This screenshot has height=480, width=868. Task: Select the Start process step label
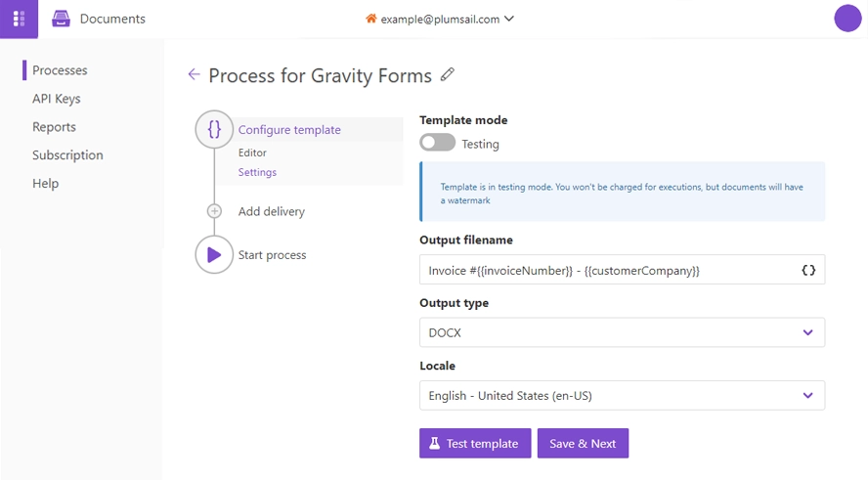click(x=273, y=255)
